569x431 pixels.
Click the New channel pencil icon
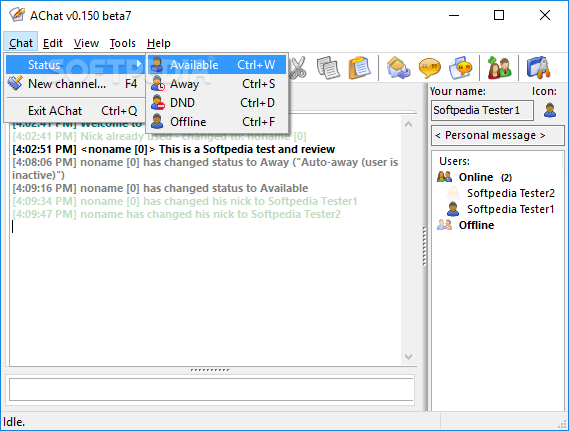pos(15,83)
